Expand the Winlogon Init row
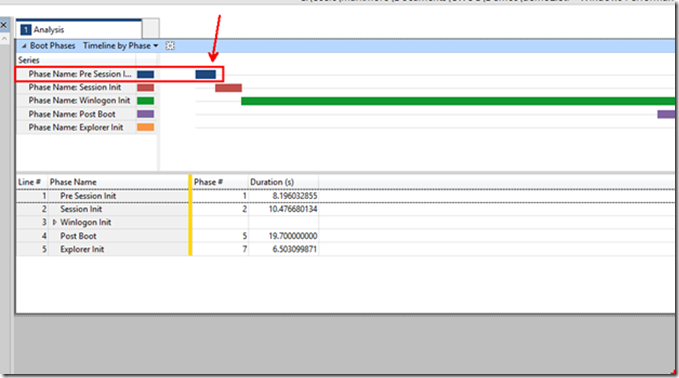679x378 pixels. [55, 223]
